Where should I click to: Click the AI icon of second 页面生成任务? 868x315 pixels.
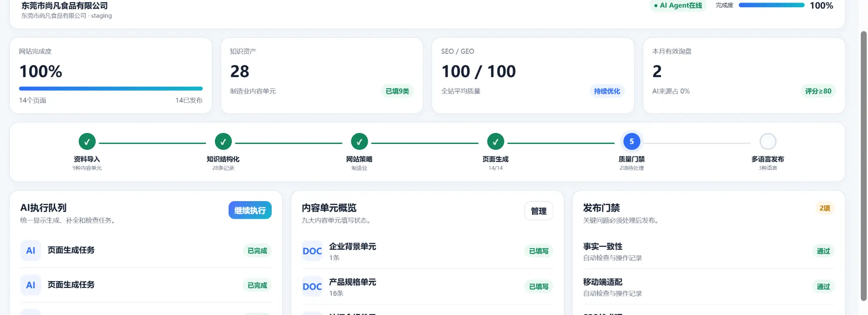pyautogui.click(x=31, y=285)
